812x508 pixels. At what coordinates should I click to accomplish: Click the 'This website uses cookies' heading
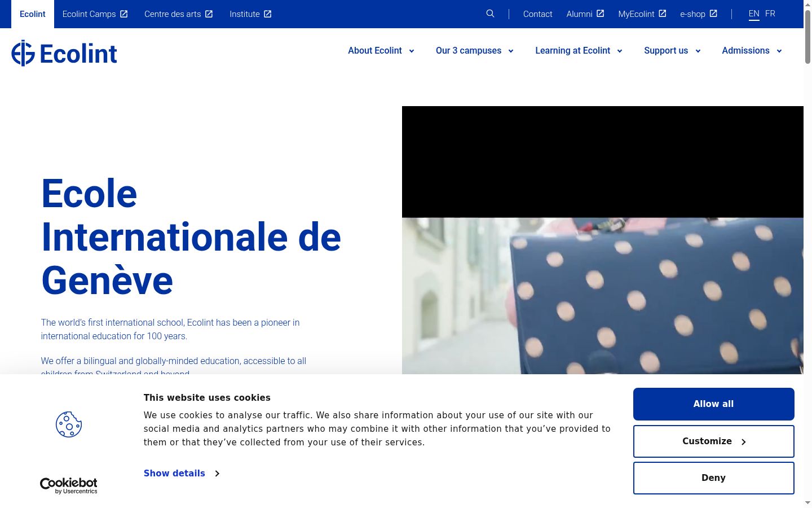point(207,398)
